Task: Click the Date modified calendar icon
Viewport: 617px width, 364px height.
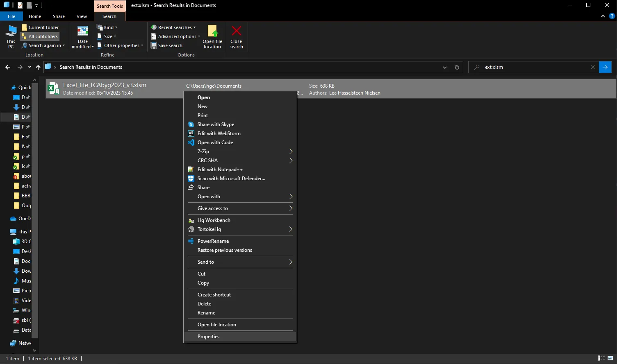Action: pos(83,31)
